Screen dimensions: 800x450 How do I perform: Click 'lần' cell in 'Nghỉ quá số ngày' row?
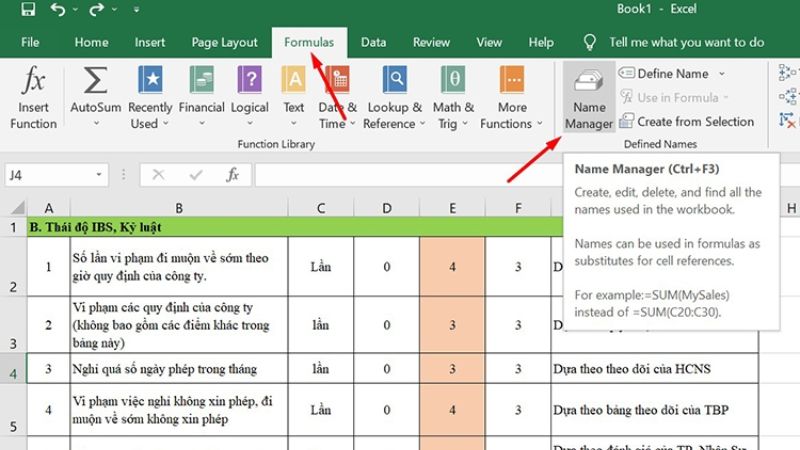pos(320,368)
